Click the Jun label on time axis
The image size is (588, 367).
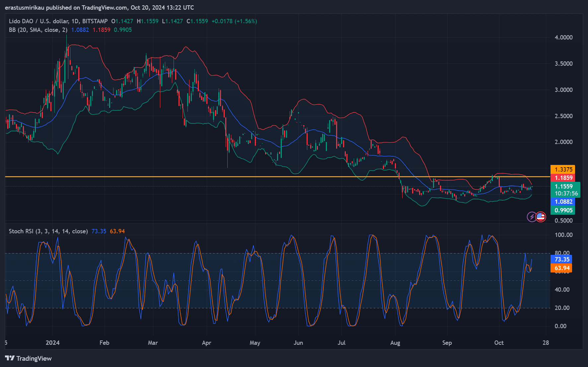(298, 343)
